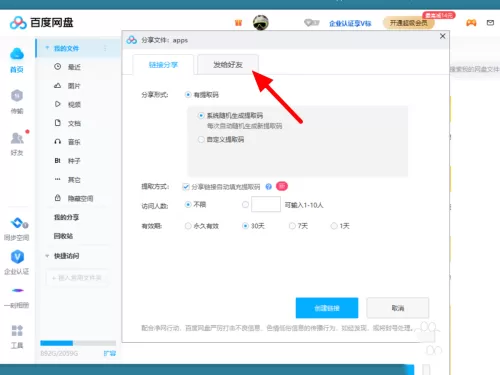Open 音乐 music category
This screenshot has height=375, width=500.
(x=74, y=142)
